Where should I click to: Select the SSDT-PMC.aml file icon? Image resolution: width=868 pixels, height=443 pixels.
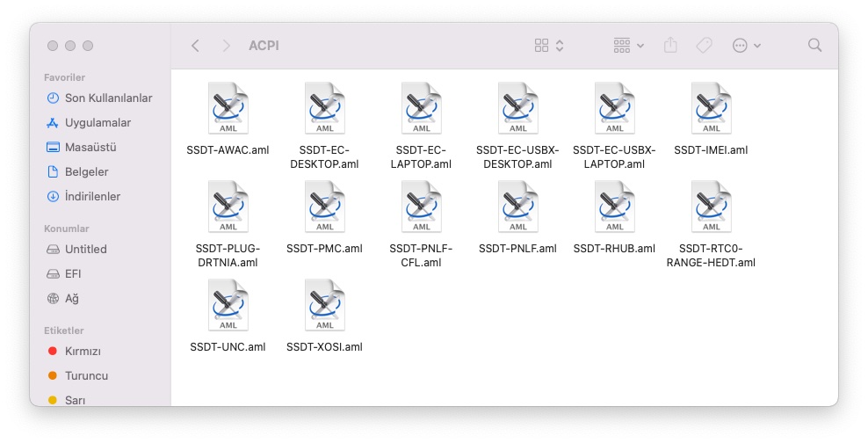325,207
